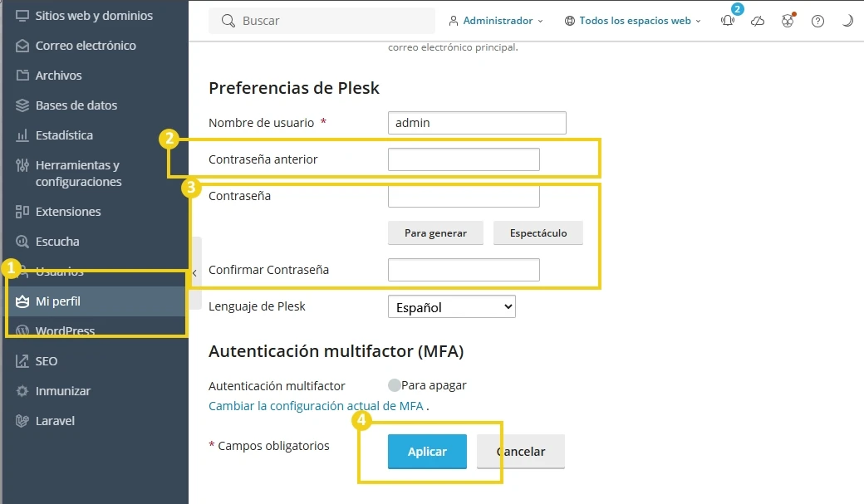
Task: Click the Bases de datos database icon
Action: pos(23,105)
